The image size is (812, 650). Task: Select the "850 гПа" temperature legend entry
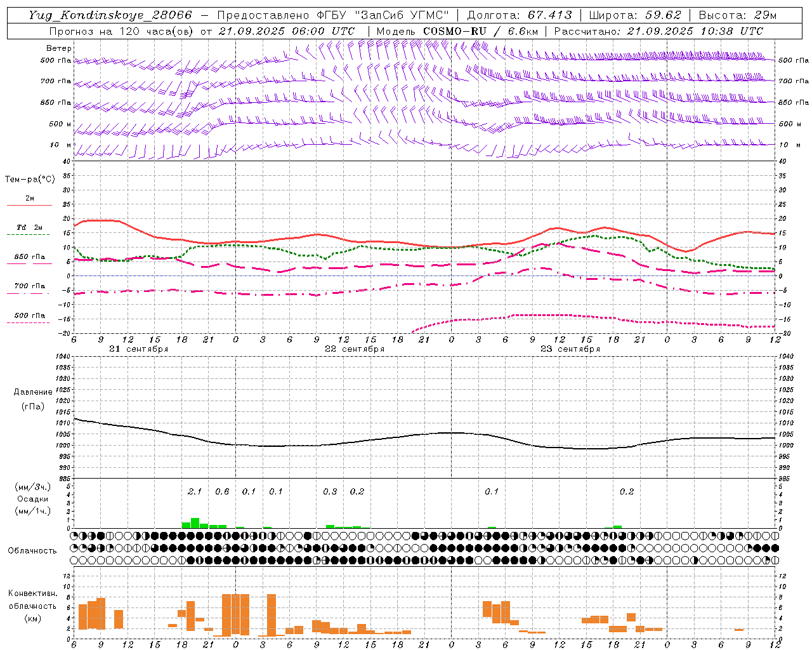click(30, 257)
